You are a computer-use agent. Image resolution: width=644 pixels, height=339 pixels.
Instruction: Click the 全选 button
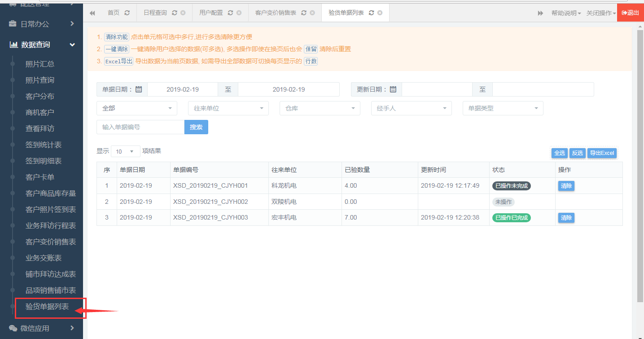pyautogui.click(x=560, y=153)
